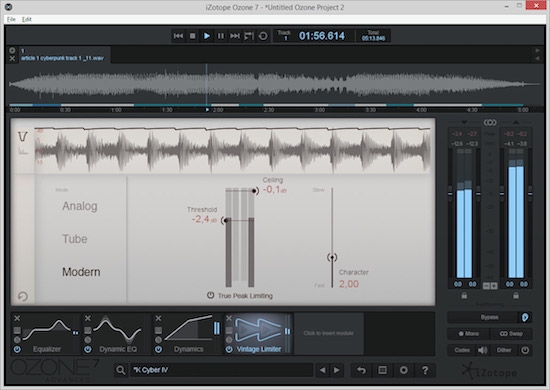
Task: Toggle the output gain link lock icon
Action: [x=516, y=296]
